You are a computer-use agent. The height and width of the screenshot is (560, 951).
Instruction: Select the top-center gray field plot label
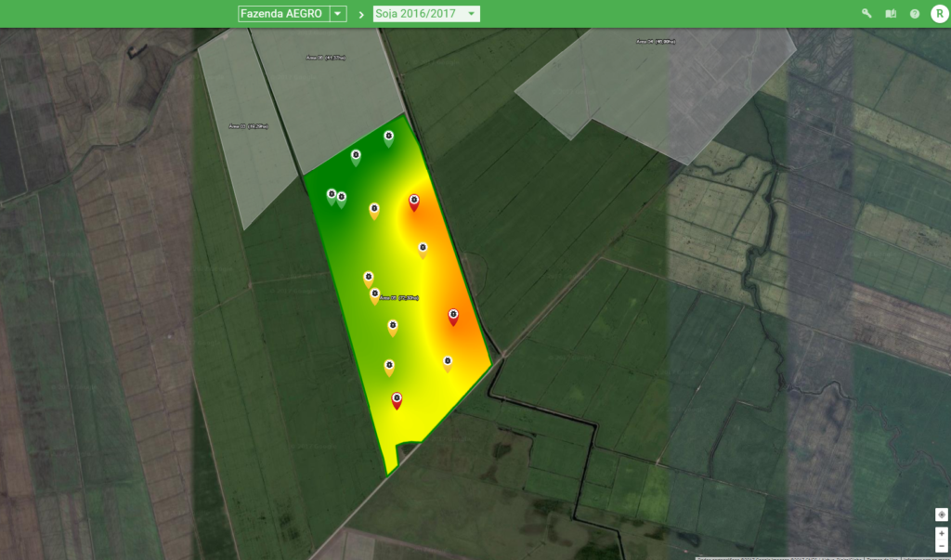click(325, 58)
